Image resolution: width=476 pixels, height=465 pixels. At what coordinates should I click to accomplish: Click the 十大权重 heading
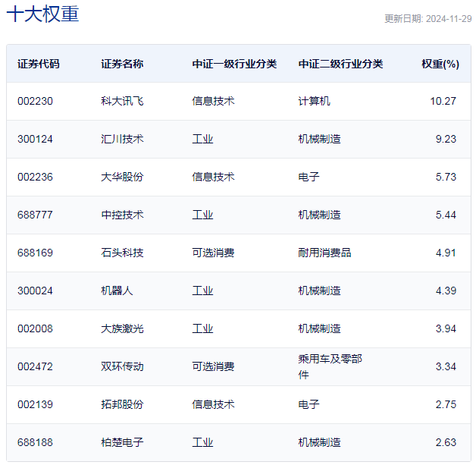(42, 14)
